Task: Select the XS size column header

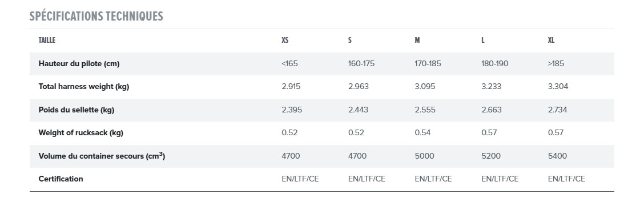Action: (x=285, y=40)
